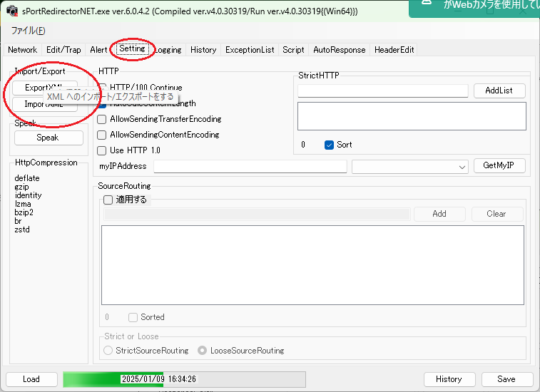Click the StrictHTTP text input field

(x=382, y=91)
